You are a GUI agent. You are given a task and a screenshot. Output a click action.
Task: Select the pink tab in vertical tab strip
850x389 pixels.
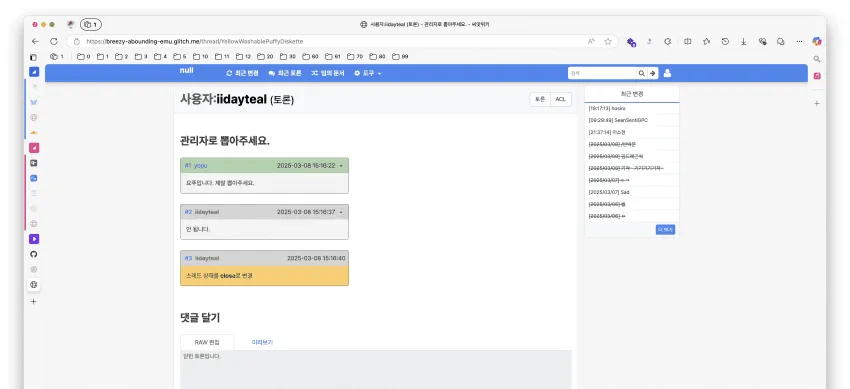[x=34, y=148]
